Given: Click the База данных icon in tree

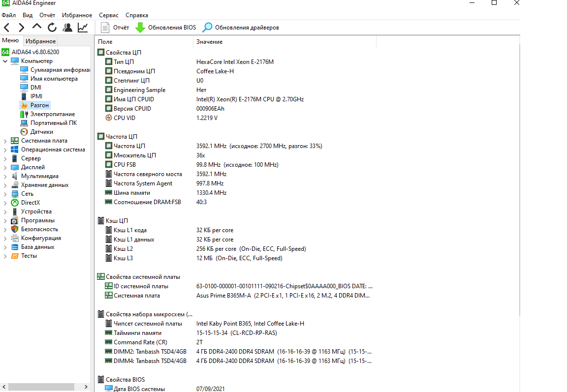Looking at the screenshot, I should point(15,247).
